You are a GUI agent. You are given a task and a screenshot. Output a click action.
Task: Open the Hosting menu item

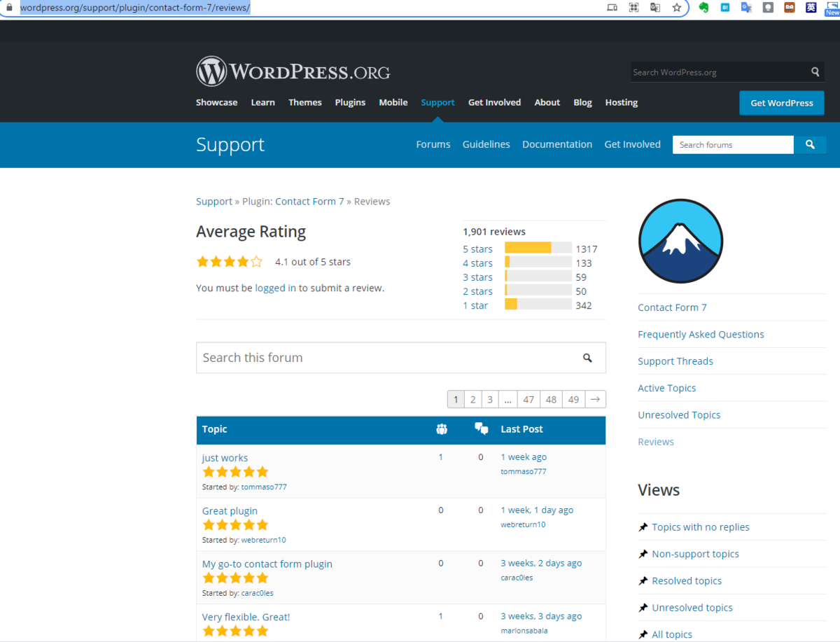coord(622,102)
